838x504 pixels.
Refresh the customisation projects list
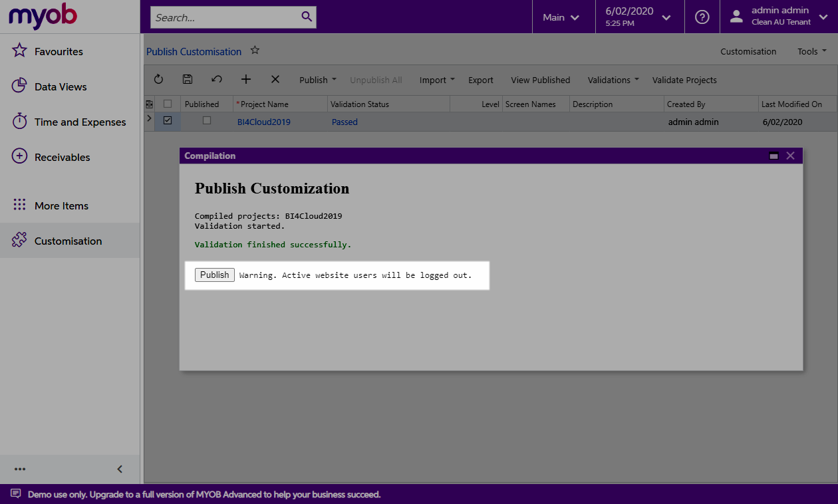[158, 79]
